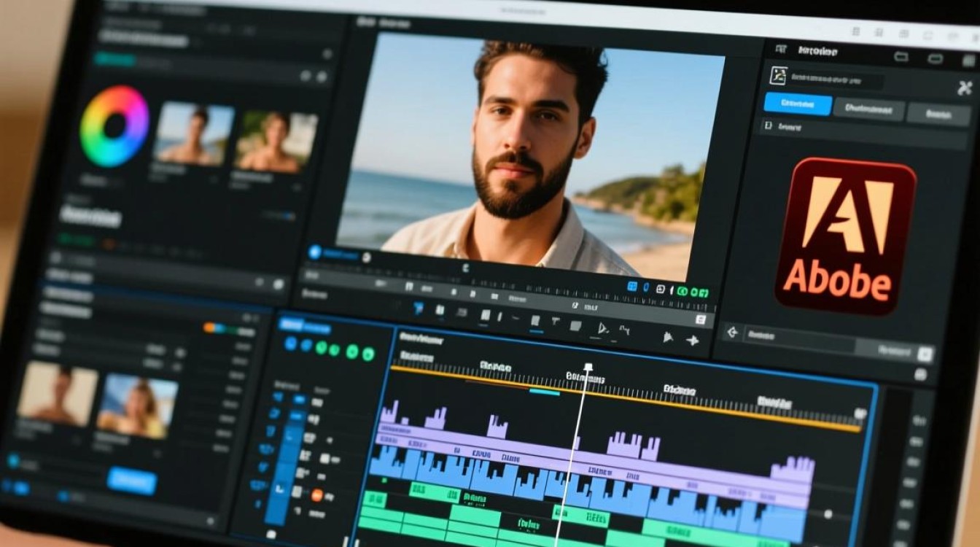This screenshot has height=547, width=980.
Task: Click the rainbow color wheel
Action: pos(114,126)
